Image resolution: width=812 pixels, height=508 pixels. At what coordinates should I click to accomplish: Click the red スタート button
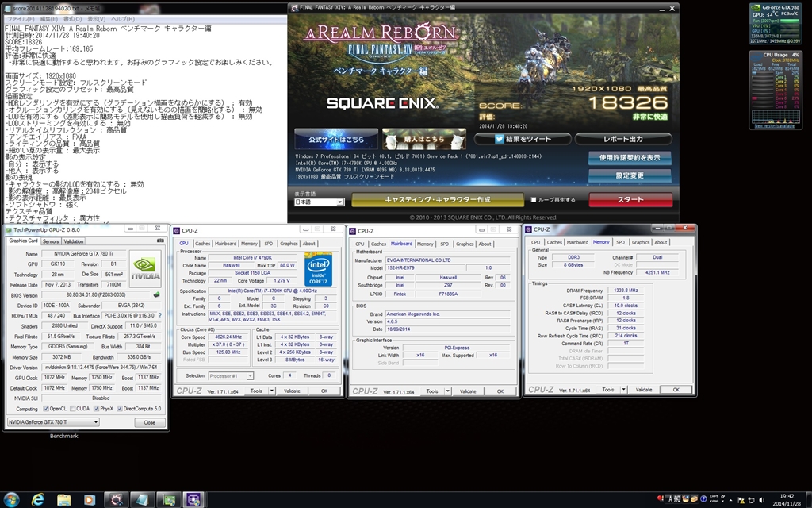pos(630,199)
